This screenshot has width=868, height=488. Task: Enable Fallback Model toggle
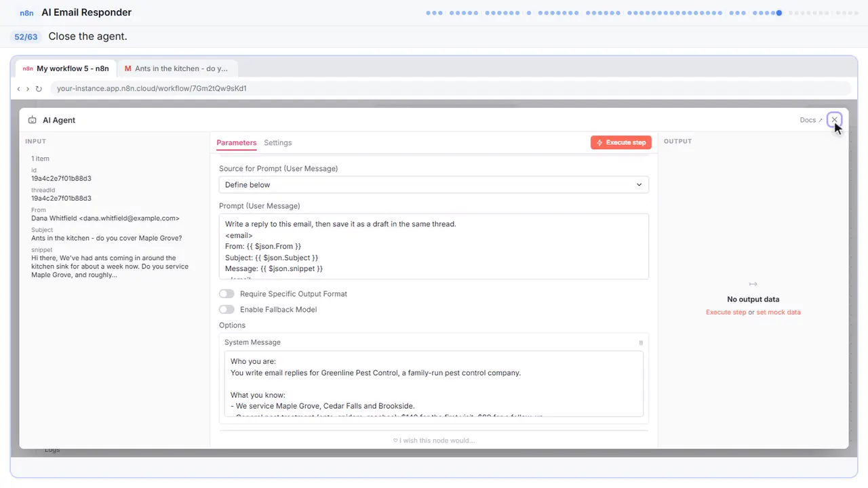[226, 310]
